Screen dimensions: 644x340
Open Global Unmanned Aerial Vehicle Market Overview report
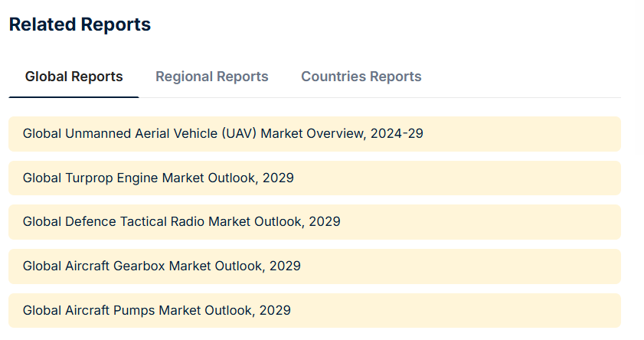click(x=222, y=133)
